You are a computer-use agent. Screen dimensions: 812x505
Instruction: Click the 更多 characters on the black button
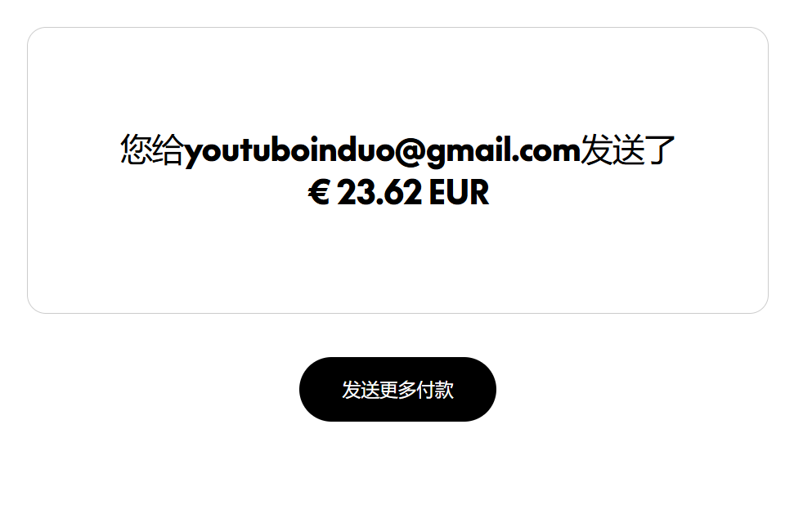pyautogui.click(x=397, y=390)
